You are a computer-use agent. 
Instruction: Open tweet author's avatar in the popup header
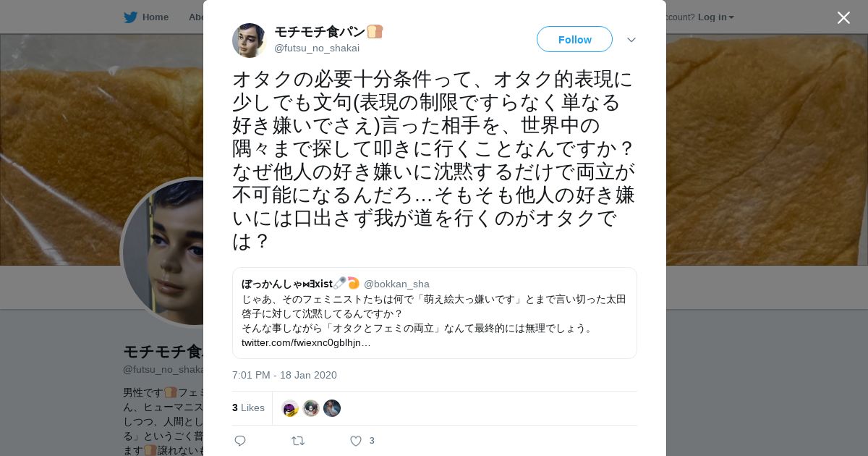click(x=250, y=40)
